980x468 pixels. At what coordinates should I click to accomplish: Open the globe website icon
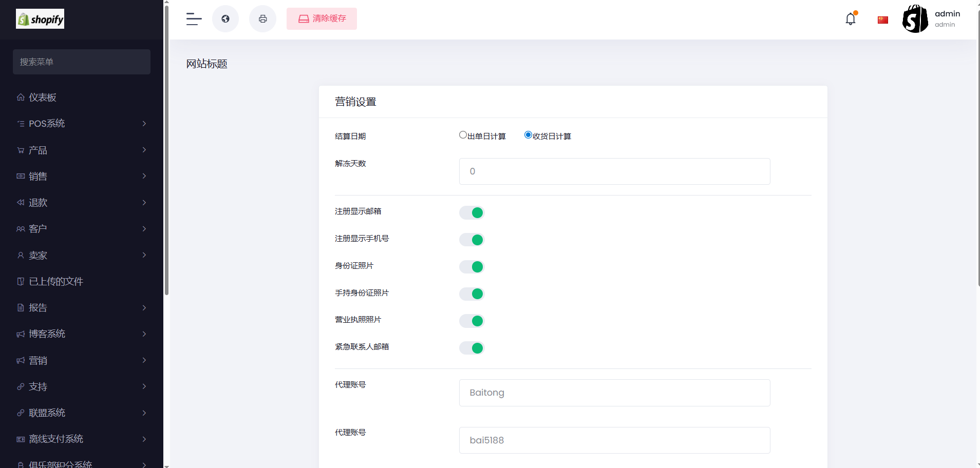(225, 19)
